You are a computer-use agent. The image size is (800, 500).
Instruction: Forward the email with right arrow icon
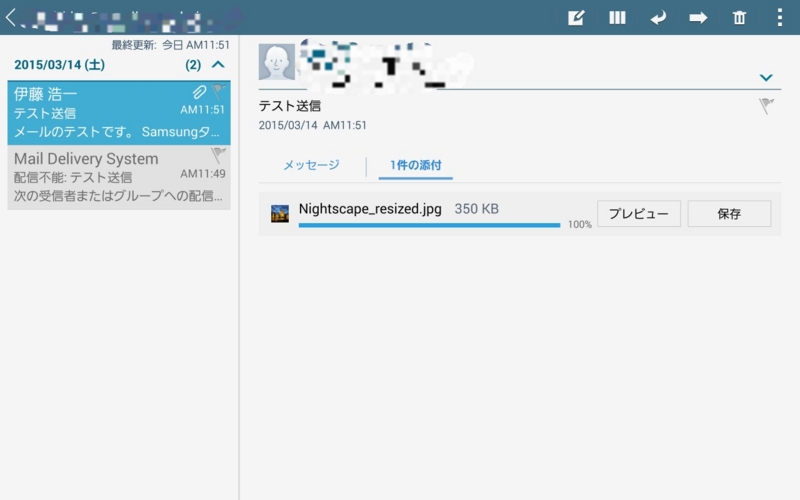click(x=698, y=18)
